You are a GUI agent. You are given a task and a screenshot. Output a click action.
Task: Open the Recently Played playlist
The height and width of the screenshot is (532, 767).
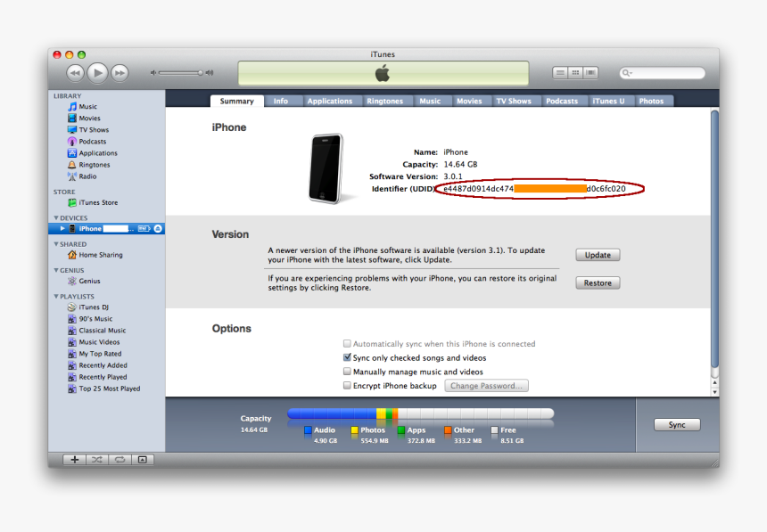(x=97, y=378)
